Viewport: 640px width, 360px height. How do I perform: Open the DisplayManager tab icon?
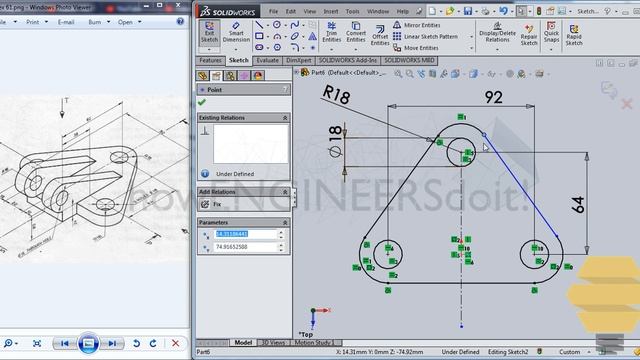coord(258,76)
